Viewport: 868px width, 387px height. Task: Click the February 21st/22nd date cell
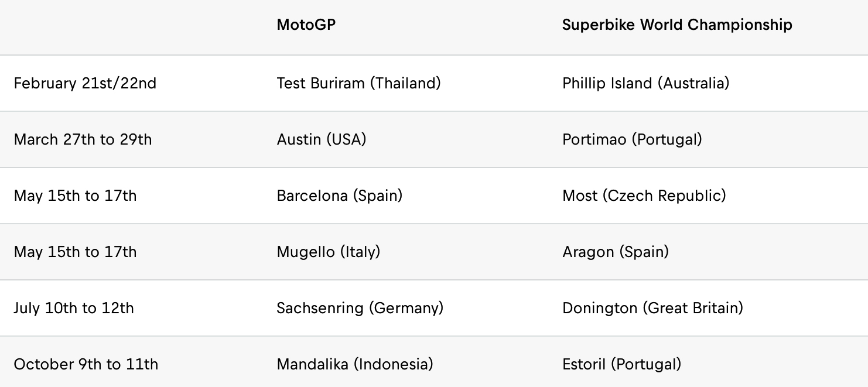tap(85, 83)
